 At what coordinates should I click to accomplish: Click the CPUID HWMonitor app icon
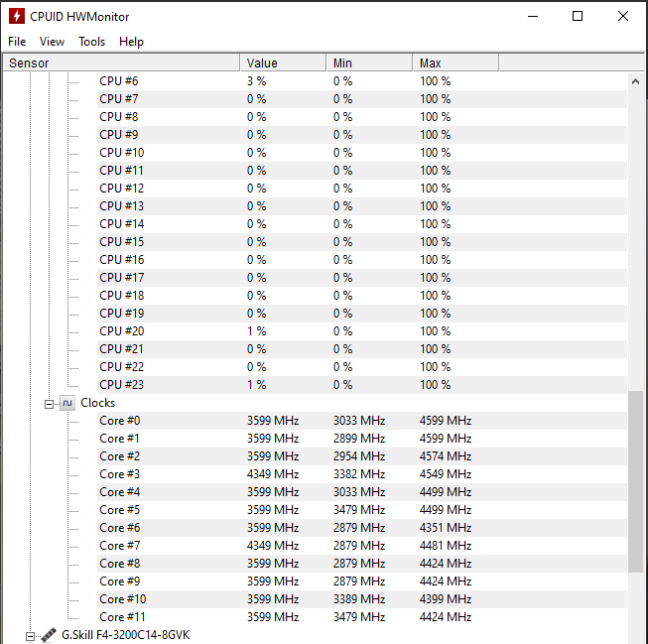tap(17, 17)
